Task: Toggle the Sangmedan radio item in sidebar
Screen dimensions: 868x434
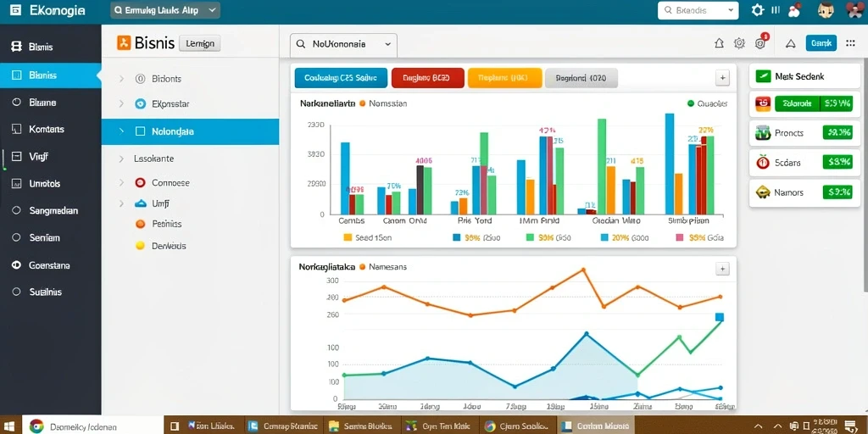Action: click(x=16, y=210)
